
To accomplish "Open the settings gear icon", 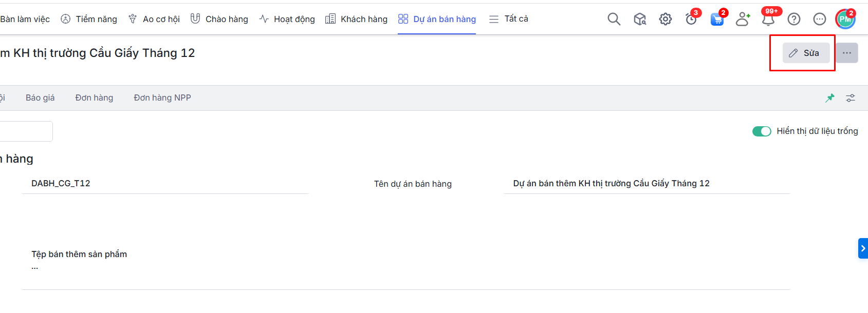I will (666, 19).
